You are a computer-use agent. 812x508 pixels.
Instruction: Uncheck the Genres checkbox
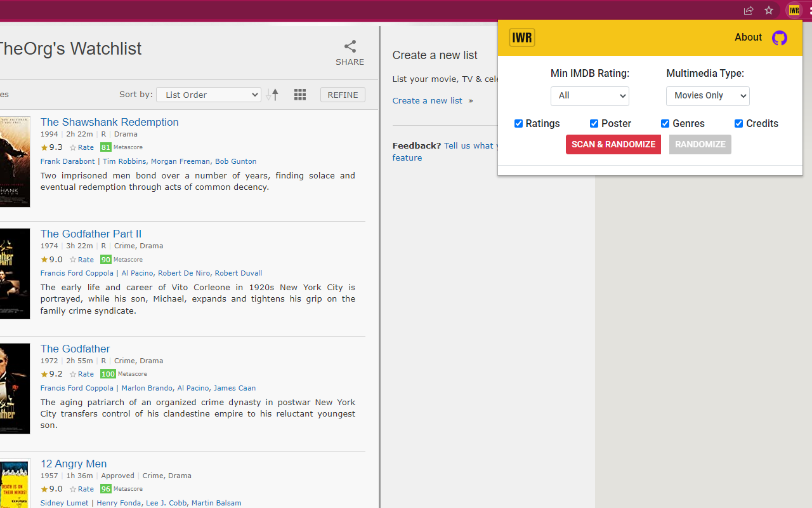(x=665, y=124)
